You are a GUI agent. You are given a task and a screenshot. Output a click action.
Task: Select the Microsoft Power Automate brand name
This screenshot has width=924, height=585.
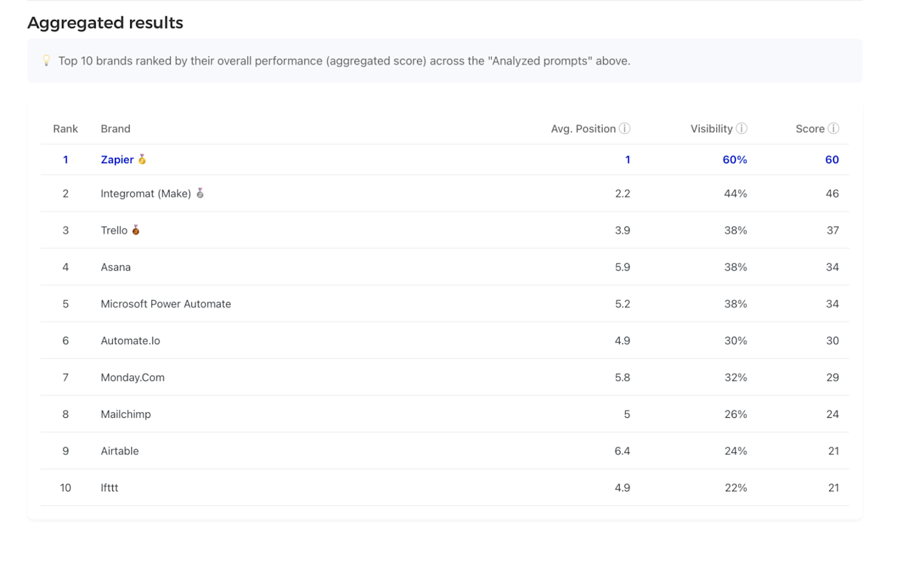[166, 304]
